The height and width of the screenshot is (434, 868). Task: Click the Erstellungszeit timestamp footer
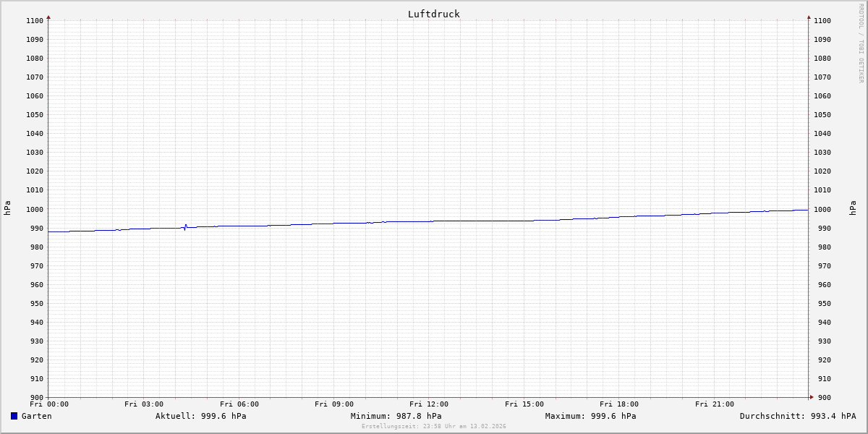[433, 426]
